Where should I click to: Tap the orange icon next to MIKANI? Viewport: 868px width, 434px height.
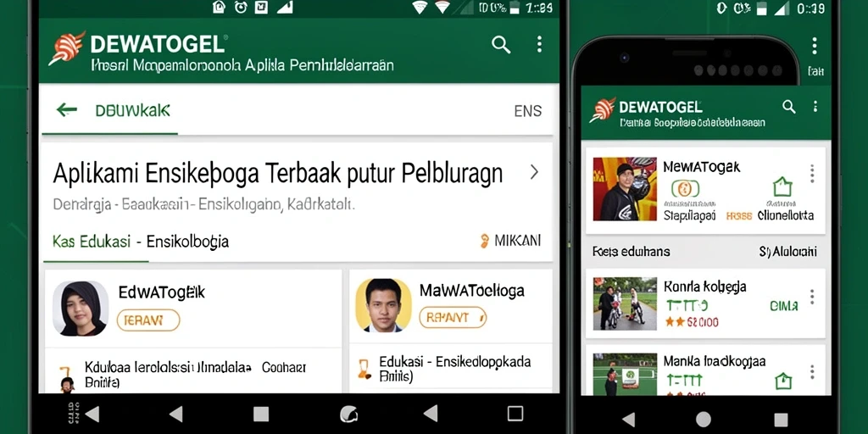485,240
